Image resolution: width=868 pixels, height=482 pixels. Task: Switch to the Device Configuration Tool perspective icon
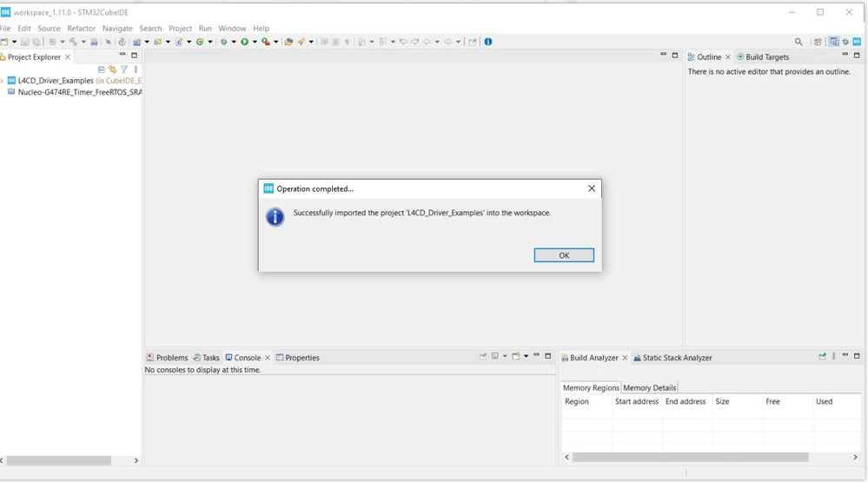[x=857, y=42]
